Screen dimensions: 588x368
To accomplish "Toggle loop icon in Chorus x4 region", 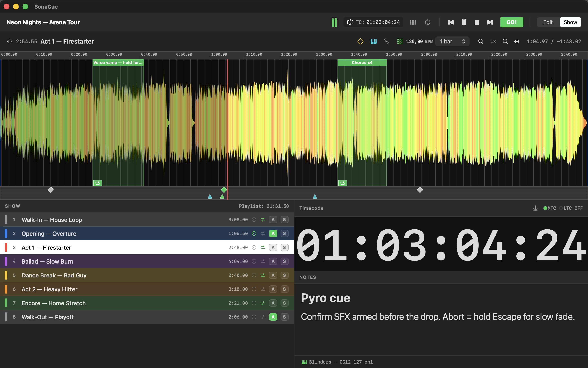I will tap(342, 183).
